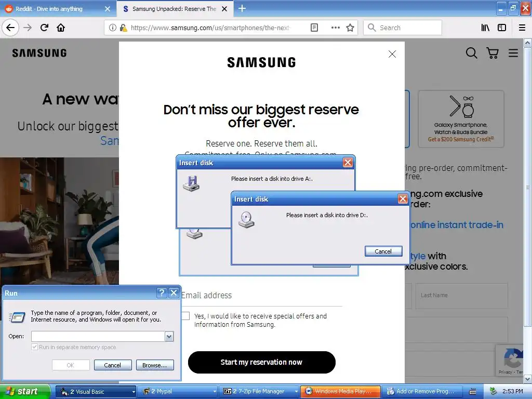Open Windows Media Player from taskbar
Image resolution: width=532 pixels, height=399 pixels.
(x=341, y=392)
